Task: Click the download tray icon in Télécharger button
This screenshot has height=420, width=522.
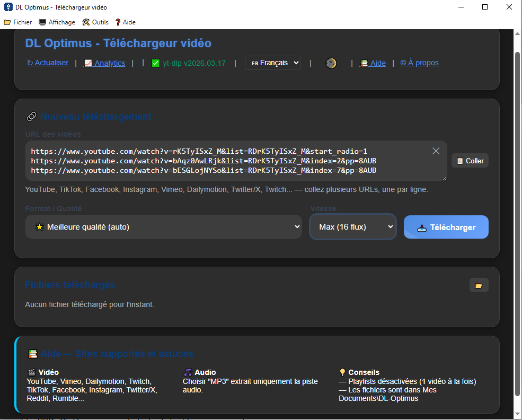Action: [x=422, y=228]
